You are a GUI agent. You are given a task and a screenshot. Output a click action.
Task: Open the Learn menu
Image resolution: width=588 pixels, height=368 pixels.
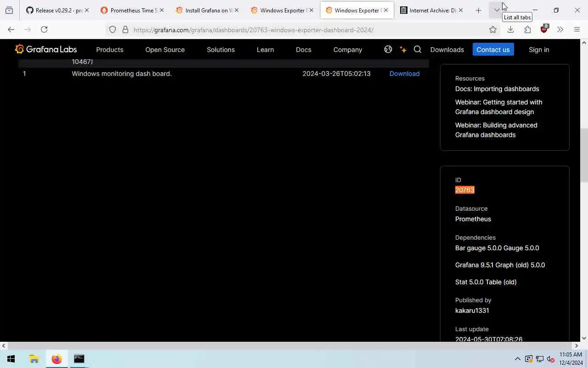(265, 50)
